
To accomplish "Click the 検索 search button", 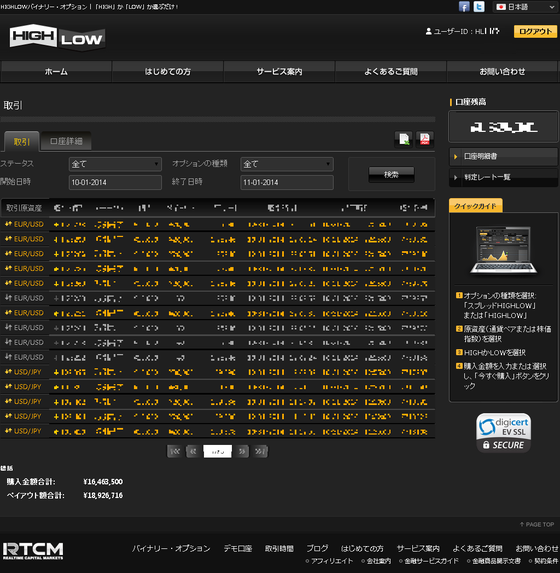I will pos(391,175).
